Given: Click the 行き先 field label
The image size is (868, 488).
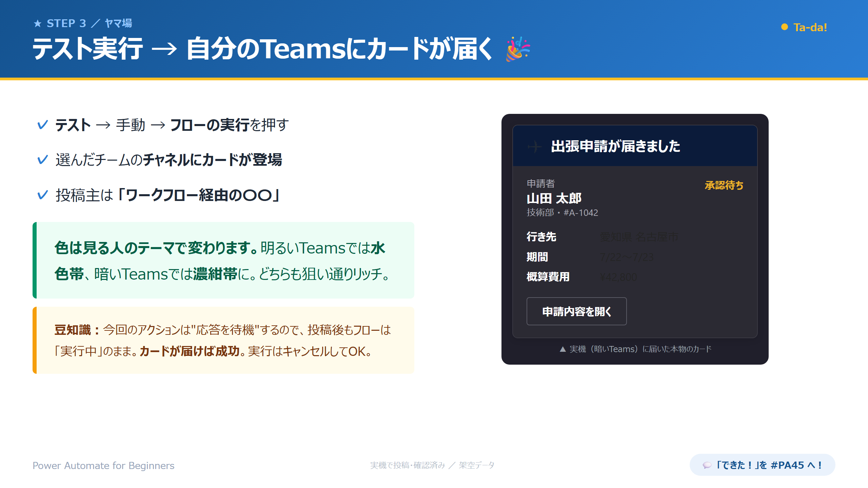Looking at the screenshot, I should pyautogui.click(x=541, y=237).
